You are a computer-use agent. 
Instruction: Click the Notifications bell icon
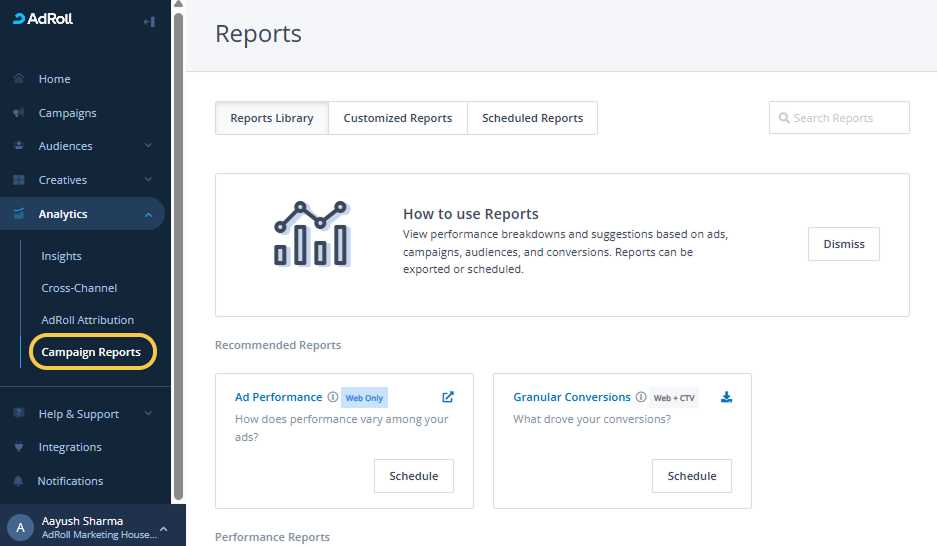click(19, 481)
